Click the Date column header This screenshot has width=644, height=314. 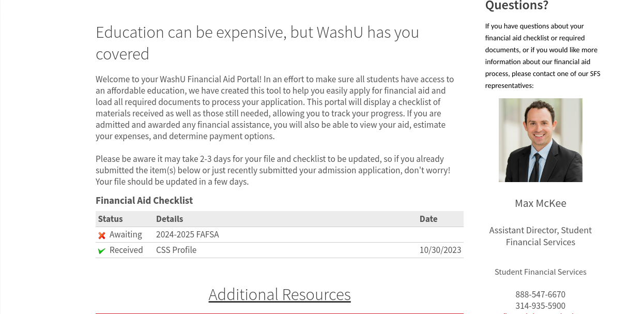pos(428,219)
